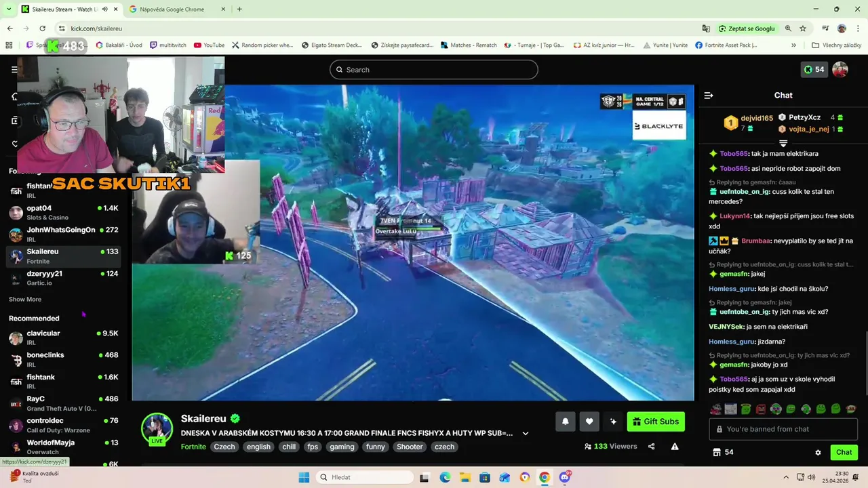Open the Fortnite category link
The width and height of the screenshot is (868, 488).
tap(193, 447)
